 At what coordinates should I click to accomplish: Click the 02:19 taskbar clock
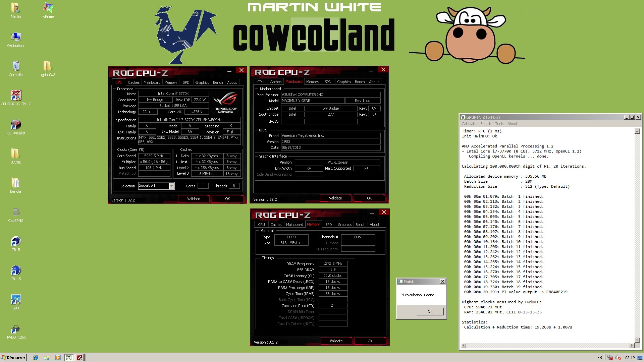pyautogui.click(x=630, y=358)
